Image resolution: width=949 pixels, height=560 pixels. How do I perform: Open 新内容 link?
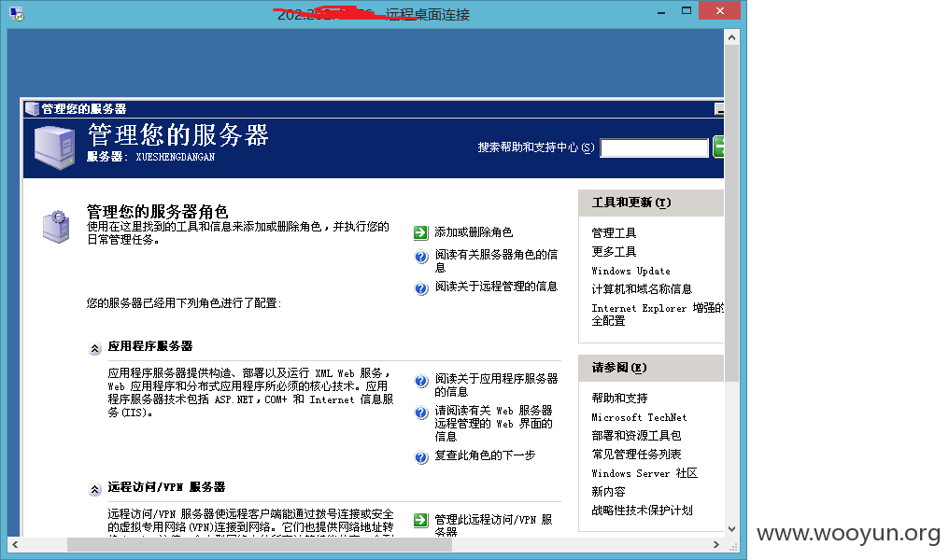coord(608,492)
